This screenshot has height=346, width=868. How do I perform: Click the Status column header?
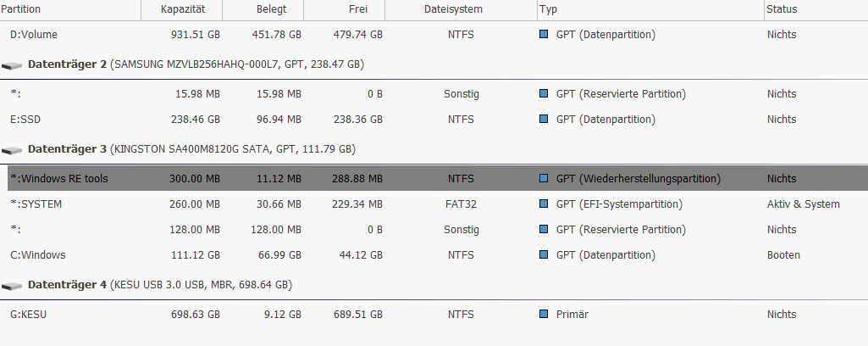point(816,9)
